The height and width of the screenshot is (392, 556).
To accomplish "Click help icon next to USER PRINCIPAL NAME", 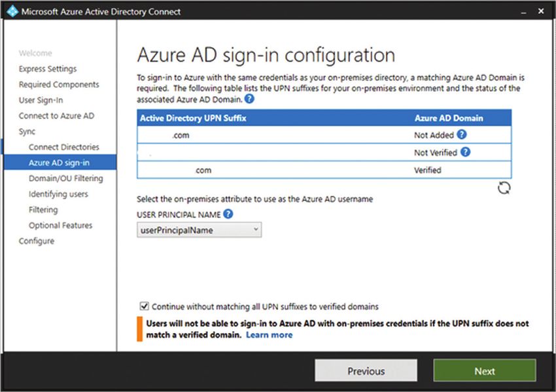I will coord(228,214).
